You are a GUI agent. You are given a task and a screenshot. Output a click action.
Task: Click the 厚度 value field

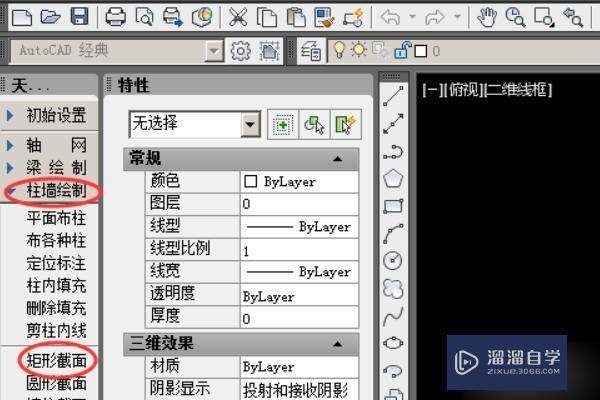[299, 317]
